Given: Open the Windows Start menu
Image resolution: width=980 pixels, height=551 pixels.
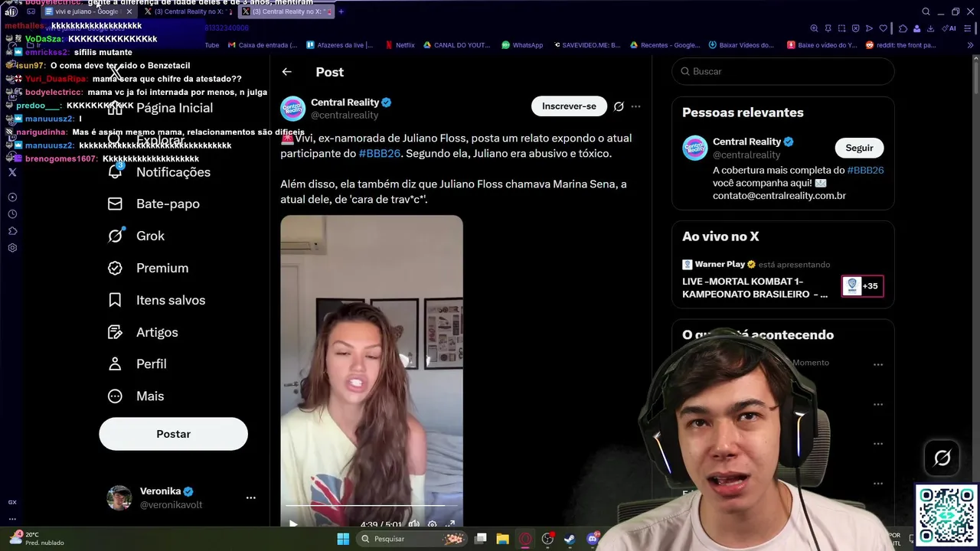Looking at the screenshot, I should [x=343, y=539].
